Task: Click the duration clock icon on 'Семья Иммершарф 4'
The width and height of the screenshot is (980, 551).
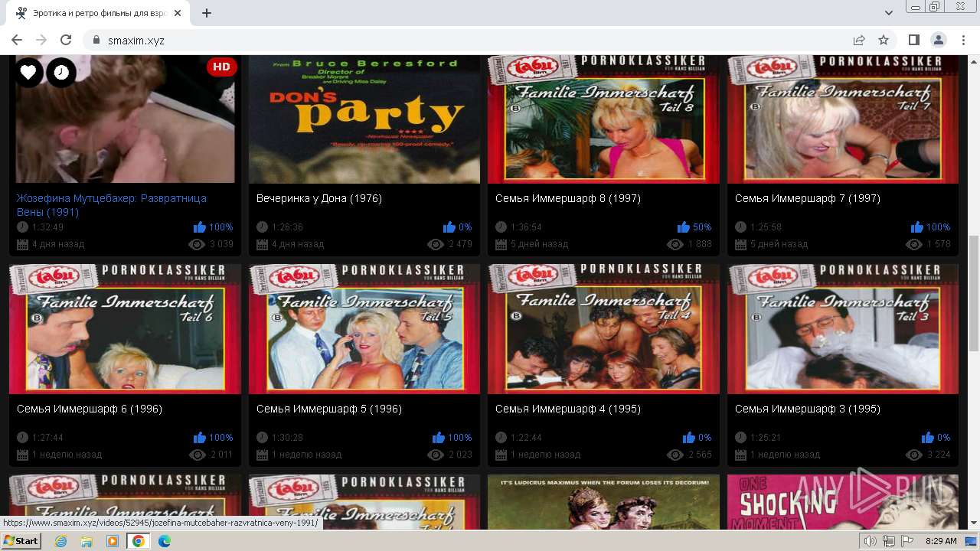Action: click(x=501, y=438)
